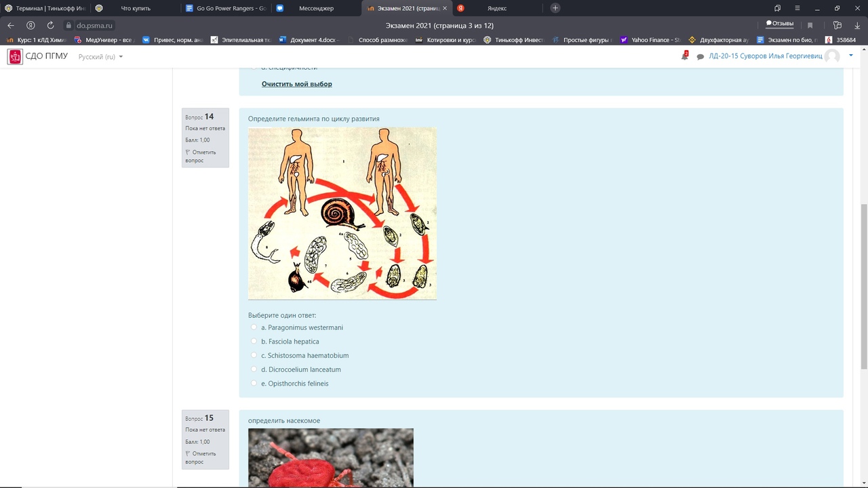The width and height of the screenshot is (868, 488).
Task: Open the tab collections icon in title bar
Action: [777, 8]
